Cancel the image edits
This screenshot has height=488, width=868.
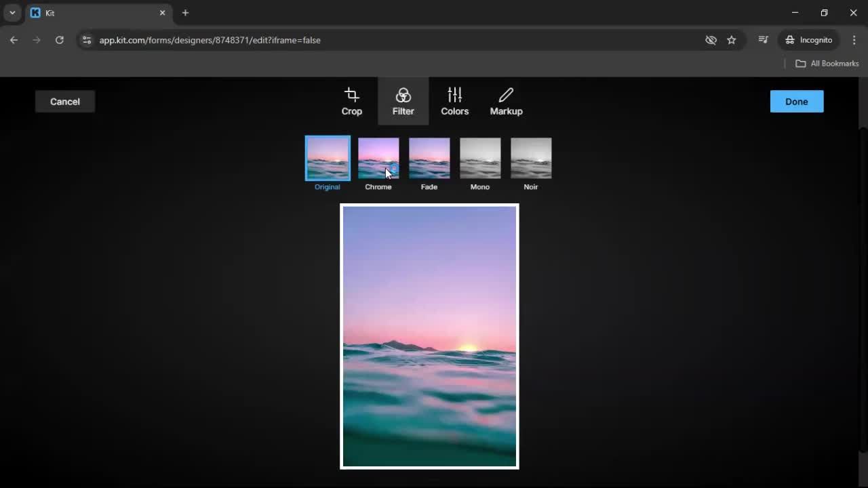(x=64, y=101)
